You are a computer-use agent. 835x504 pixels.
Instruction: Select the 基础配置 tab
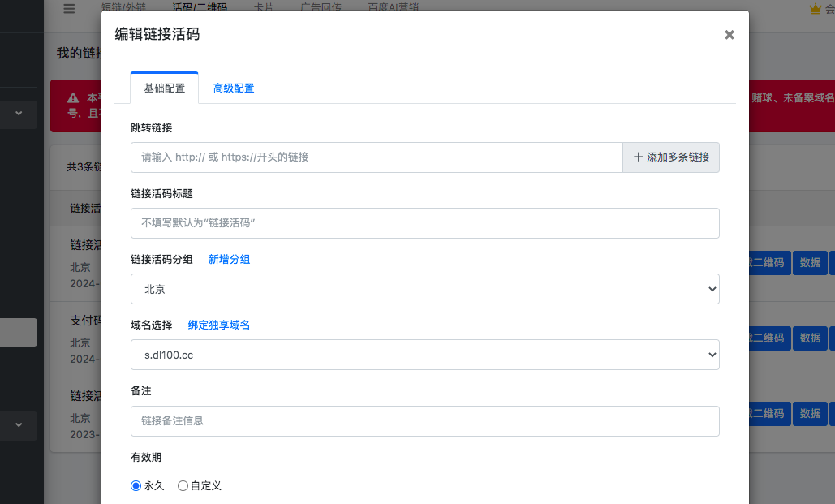[164, 88]
